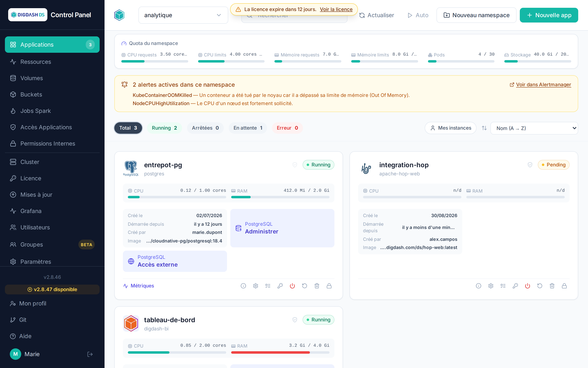588x368 pixels.
Task: Click the CPU requests quota bar
Action: [155, 61]
